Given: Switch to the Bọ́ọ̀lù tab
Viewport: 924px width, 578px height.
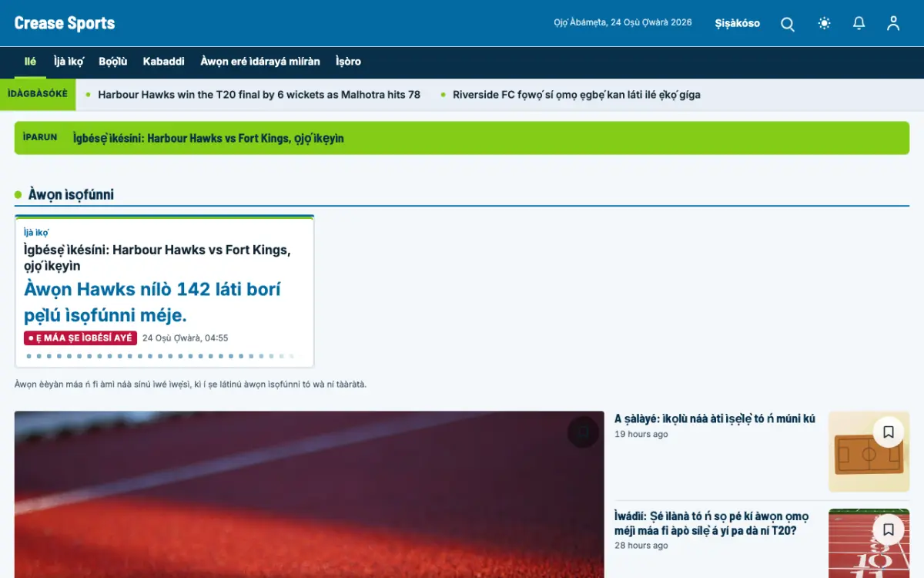Looking at the screenshot, I should 113,62.
